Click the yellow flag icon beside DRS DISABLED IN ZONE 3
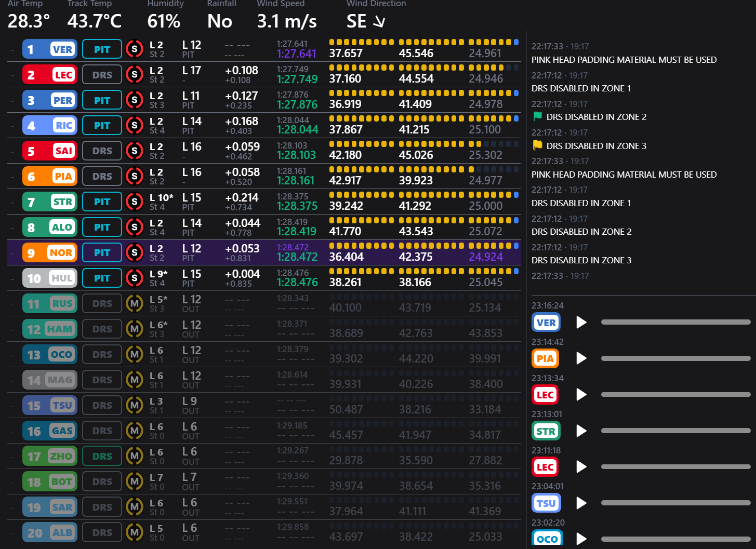 tap(537, 145)
